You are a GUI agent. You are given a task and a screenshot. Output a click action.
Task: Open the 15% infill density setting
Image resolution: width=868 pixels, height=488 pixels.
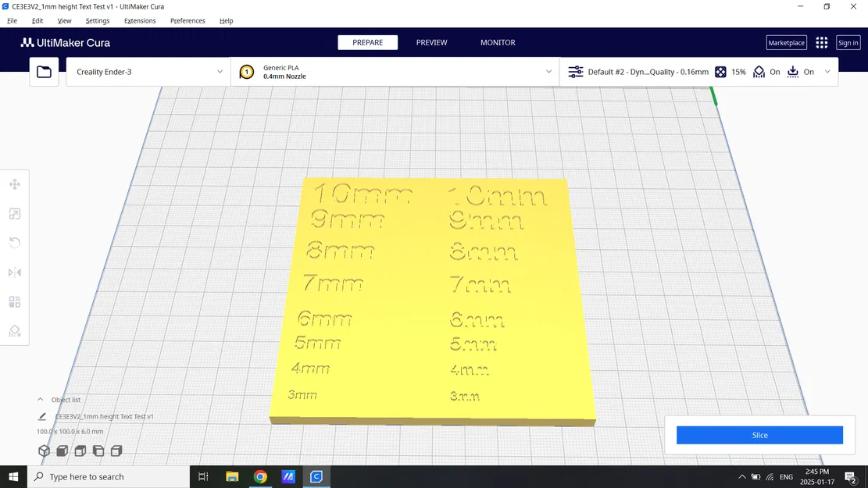[731, 72]
